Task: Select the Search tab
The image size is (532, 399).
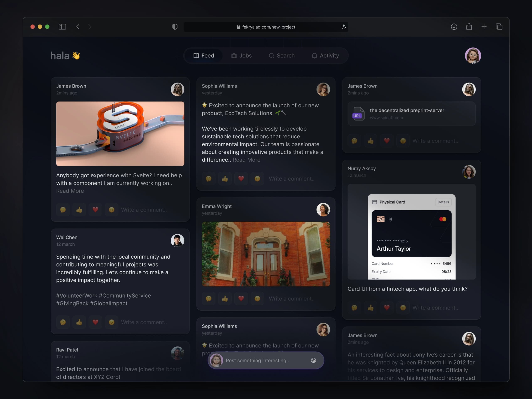Action: (281, 55)
